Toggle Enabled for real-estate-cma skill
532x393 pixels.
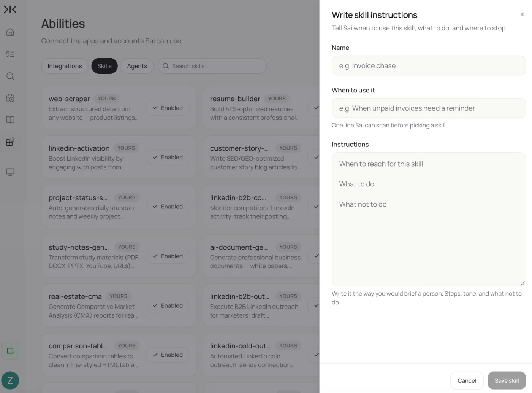(x=168, y=305)
